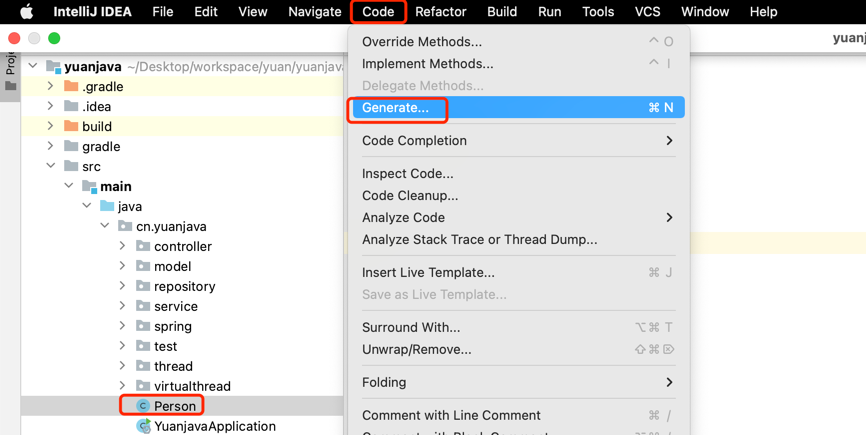Open the Folding submenu
Viewport: 866px width, 435px height.
(518, 382)
